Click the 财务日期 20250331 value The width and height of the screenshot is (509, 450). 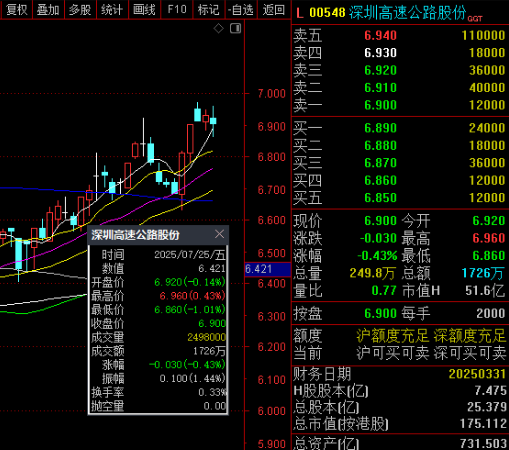pyautogui.click(x=477, y=374)
